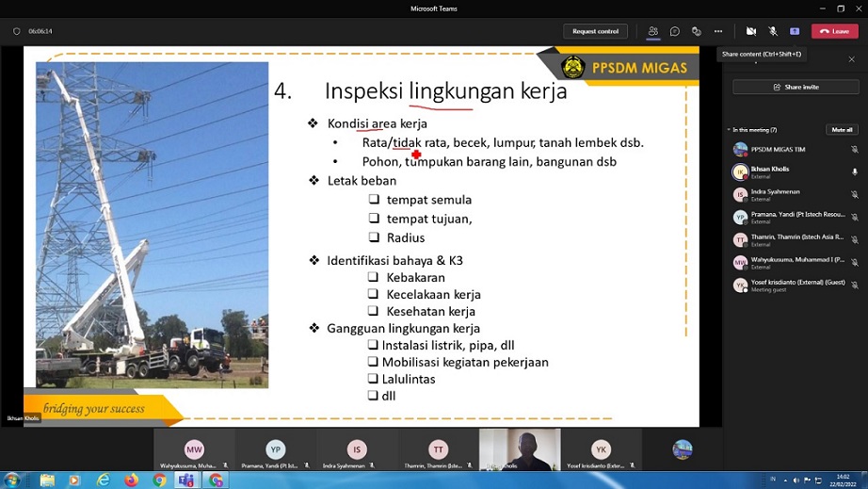Open File Explorer from the taskbar
The height and width of the screenshot is (489, 868).
pos(48,481)
